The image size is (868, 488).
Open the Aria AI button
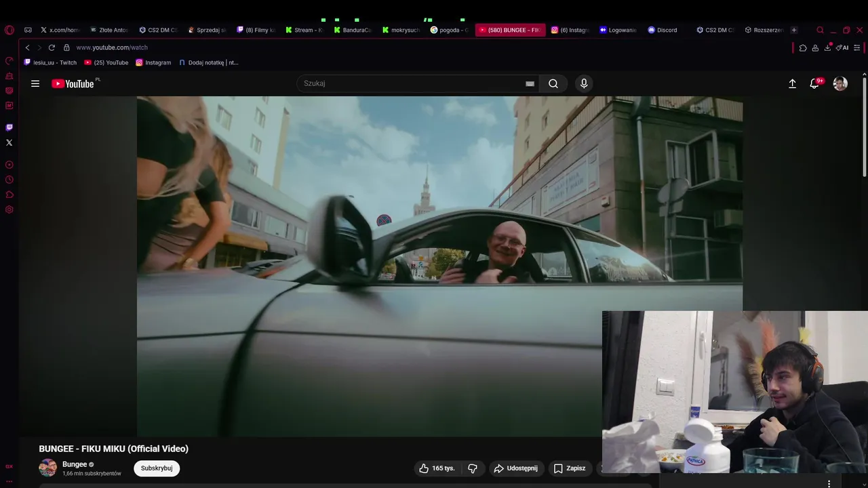[x=842, y=47]
